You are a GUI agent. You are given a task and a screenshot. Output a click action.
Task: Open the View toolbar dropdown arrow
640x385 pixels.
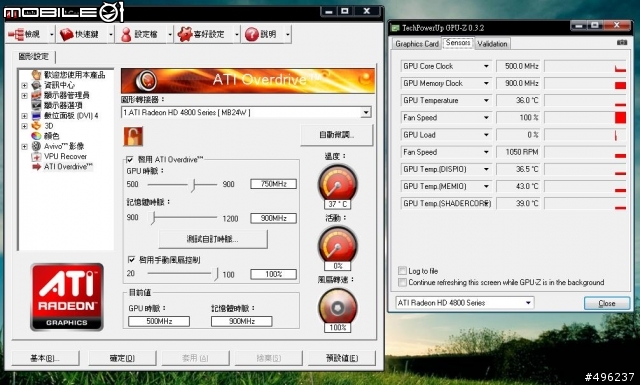point(51,35)
